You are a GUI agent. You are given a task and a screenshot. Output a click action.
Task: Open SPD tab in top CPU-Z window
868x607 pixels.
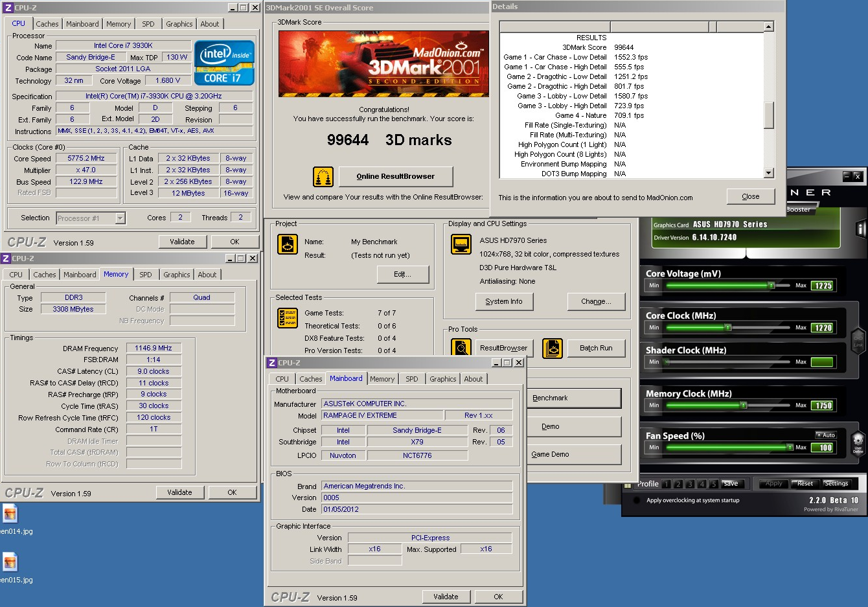148,24
